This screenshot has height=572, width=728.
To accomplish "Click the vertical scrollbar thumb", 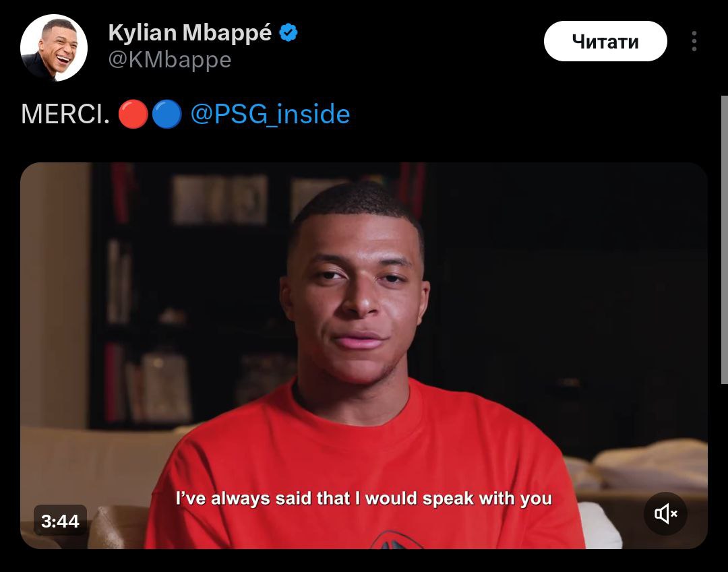I will tap(724, 240).
